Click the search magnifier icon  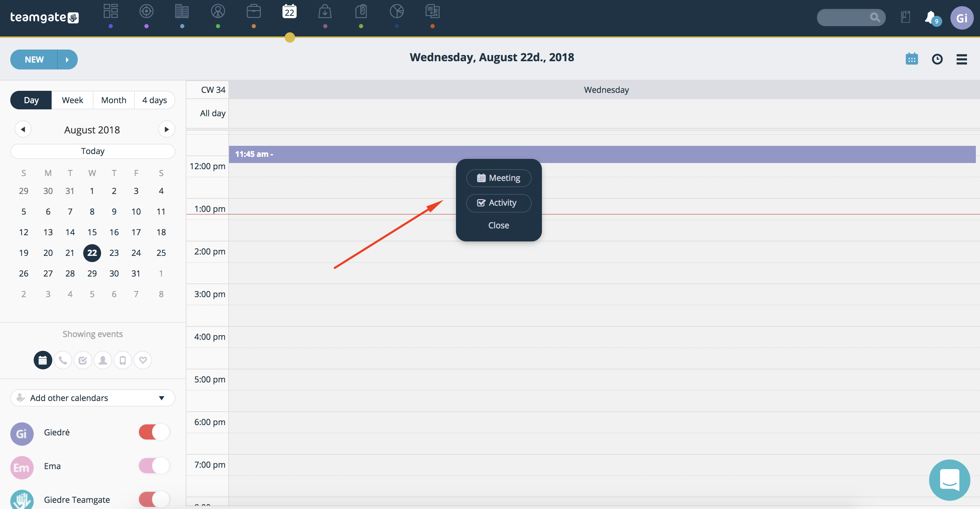(875, 18)
